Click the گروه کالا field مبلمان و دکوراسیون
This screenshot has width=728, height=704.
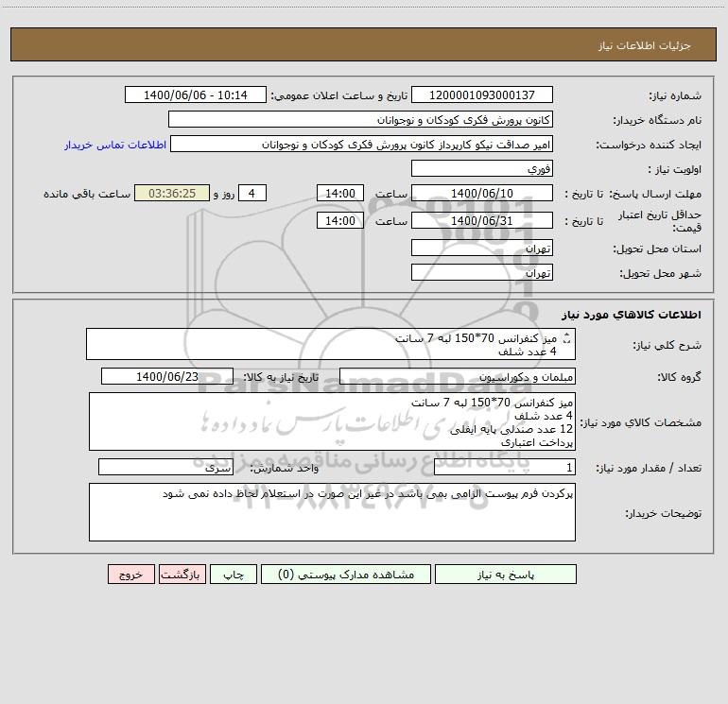[458, 376]
